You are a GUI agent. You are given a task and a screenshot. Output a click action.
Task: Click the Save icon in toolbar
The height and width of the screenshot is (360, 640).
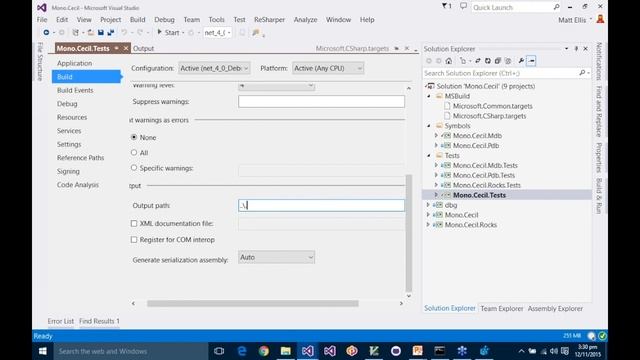coord(101,32)
